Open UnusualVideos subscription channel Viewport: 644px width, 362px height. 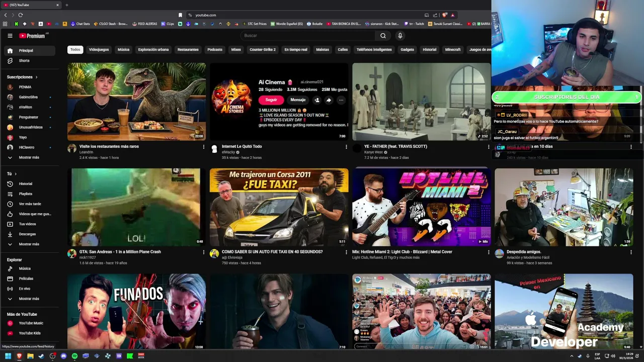(31, 127)
